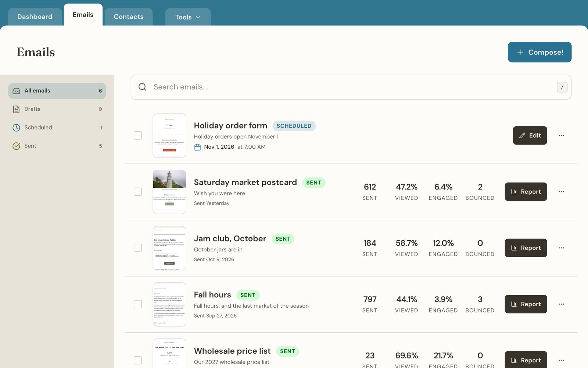
Task: Open Saturday market postcard ellipsis menu
Action: (561, 192)
